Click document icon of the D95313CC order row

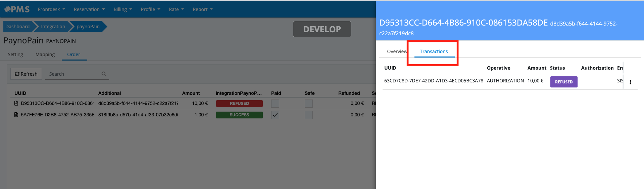[16, 103]
